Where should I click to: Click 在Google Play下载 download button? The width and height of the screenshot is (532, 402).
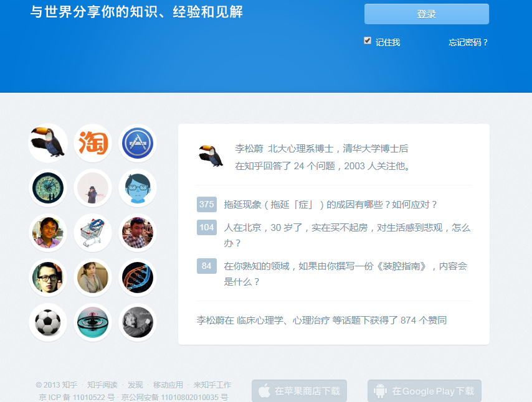pyautogui.click(x=424, y=391)
